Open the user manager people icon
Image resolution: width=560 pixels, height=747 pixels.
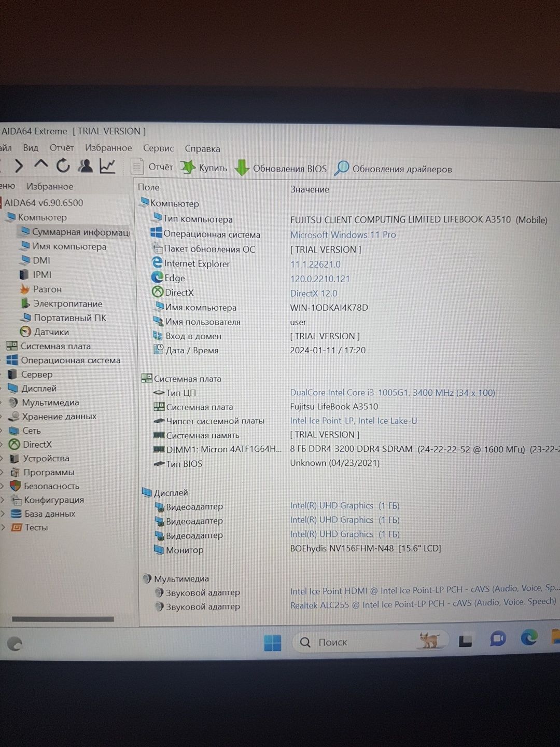(85, 166)
